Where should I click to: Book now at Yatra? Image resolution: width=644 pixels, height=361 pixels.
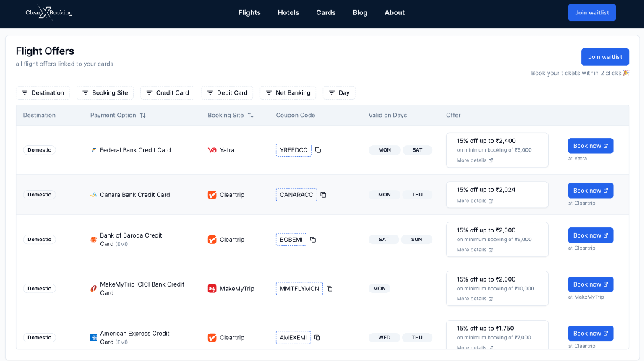[591, 146]
